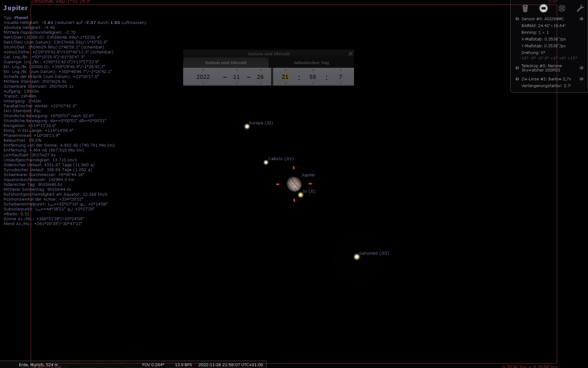Click the "Aufgang: 13h55m" info line
The width and height of the screenshot is (588, 368).
tap(21, 91)
